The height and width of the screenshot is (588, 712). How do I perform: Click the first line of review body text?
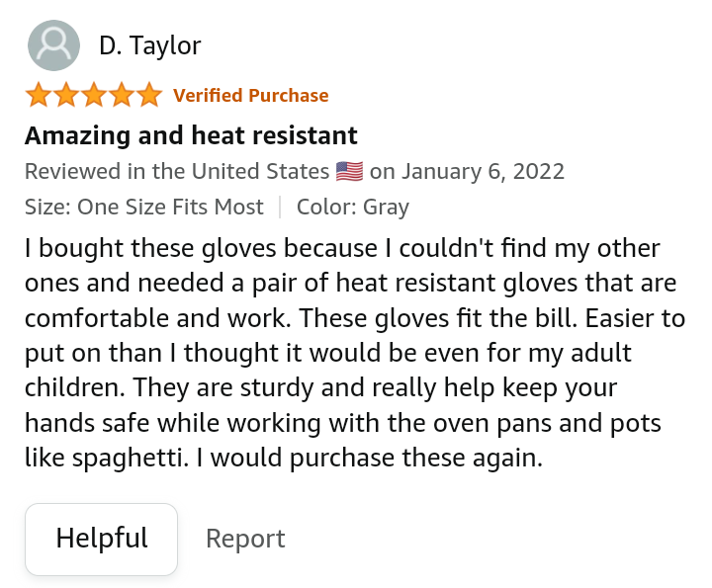click(342, 248)
